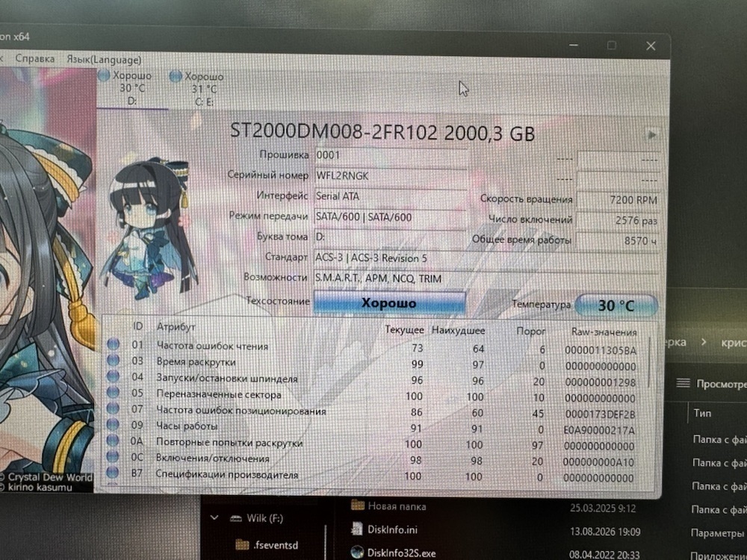Click the breadcrumb chevron in Explorer address bar
The width and height of the screenshot is (747, 560).
(704, 342)
